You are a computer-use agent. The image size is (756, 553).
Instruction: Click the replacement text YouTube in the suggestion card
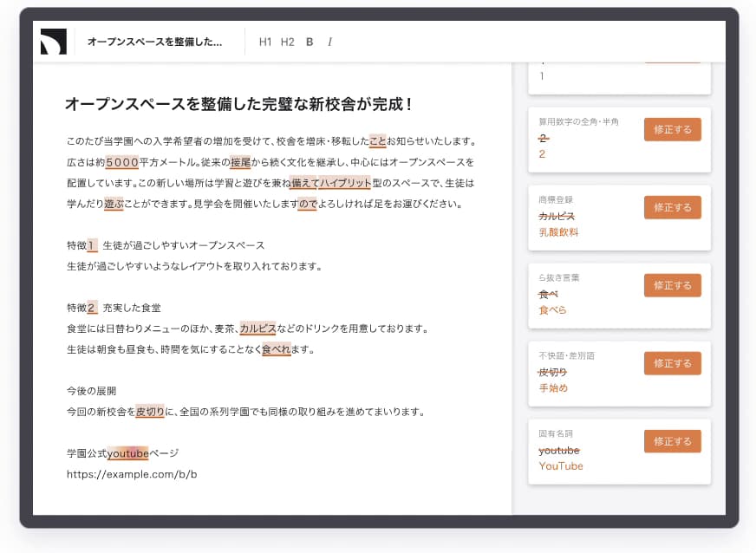(561, 466)
